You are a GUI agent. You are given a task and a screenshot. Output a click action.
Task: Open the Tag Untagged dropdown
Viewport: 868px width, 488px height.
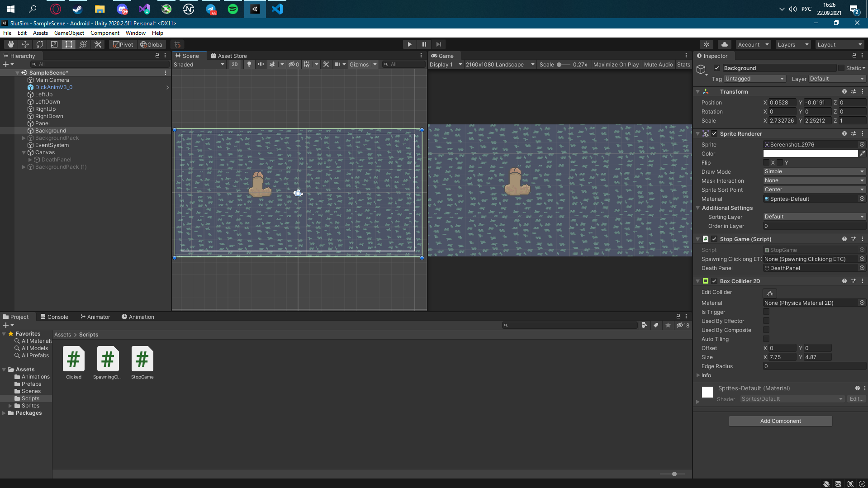[754, 79]
